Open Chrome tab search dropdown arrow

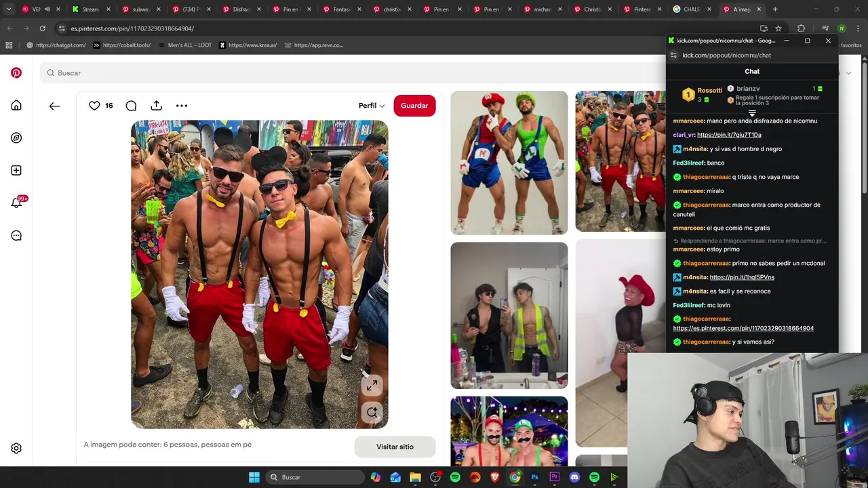tap(9, 9)
